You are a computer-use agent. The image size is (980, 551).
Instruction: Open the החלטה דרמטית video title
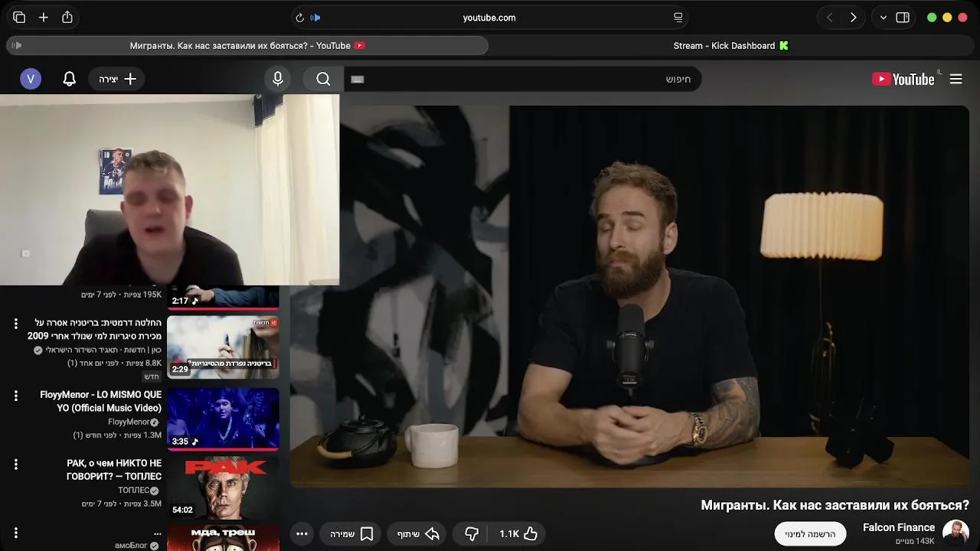point(94,329)
